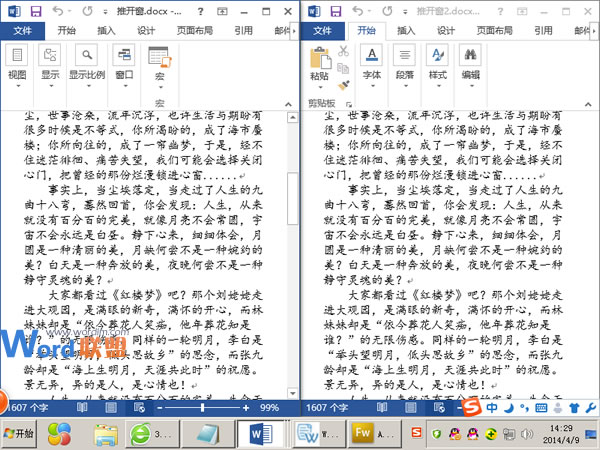Click 1607 个字 word count in left window
Viewport: 600px width, 450px height.
[28, 408]
